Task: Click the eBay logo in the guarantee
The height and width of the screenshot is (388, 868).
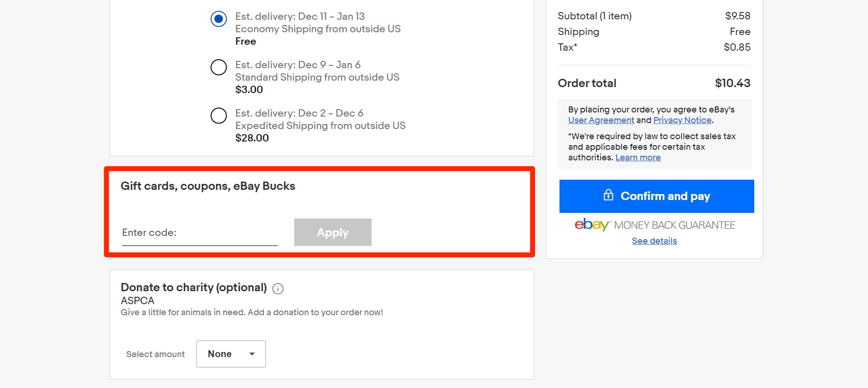Action: click(592, 225)
